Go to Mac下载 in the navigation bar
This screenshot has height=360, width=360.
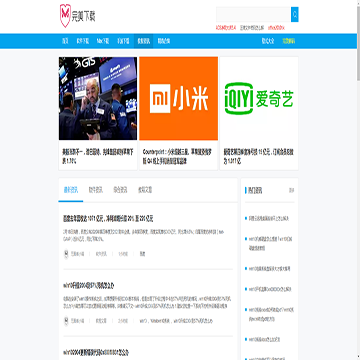pyautogui.click(x=103, y=41)
